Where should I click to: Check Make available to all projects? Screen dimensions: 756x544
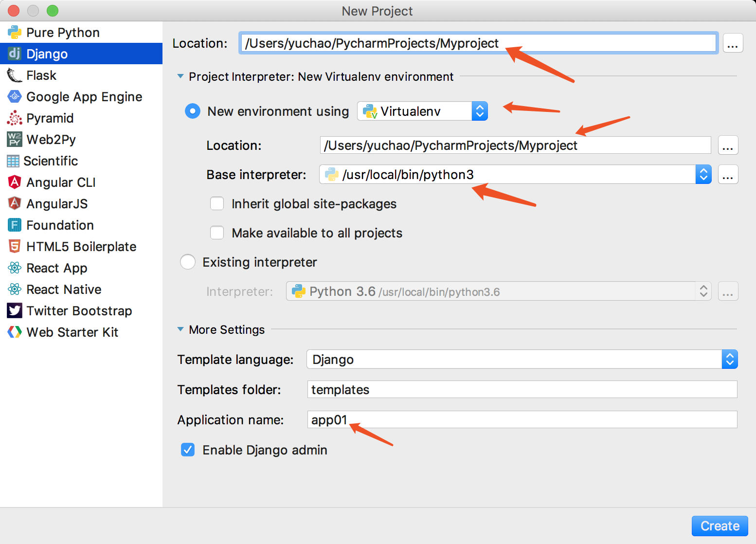[x=217, y=233]
